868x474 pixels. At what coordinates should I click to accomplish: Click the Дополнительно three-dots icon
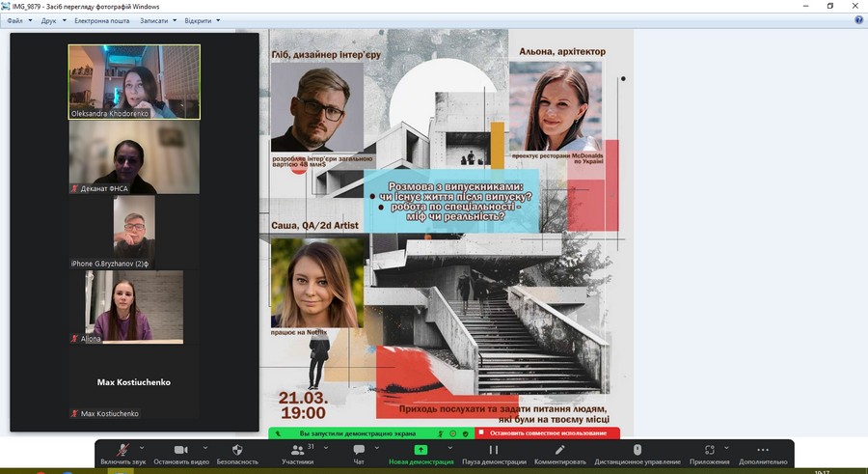(764, 450)
